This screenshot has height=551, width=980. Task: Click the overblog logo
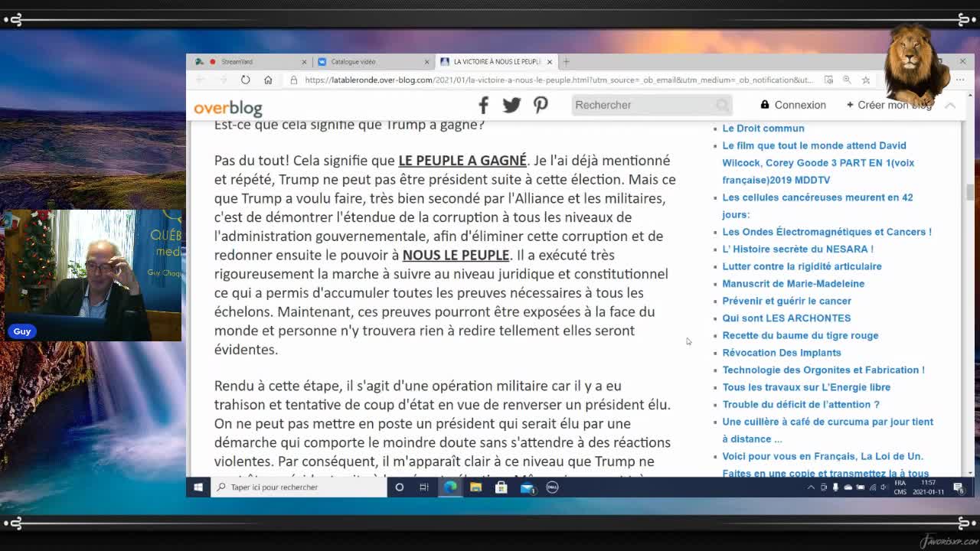click(x=228, y=107)
